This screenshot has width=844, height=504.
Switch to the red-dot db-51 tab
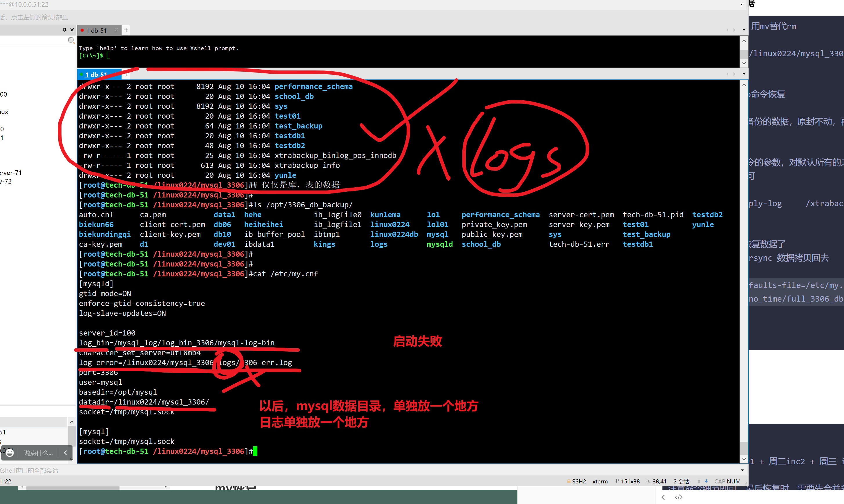96,30
